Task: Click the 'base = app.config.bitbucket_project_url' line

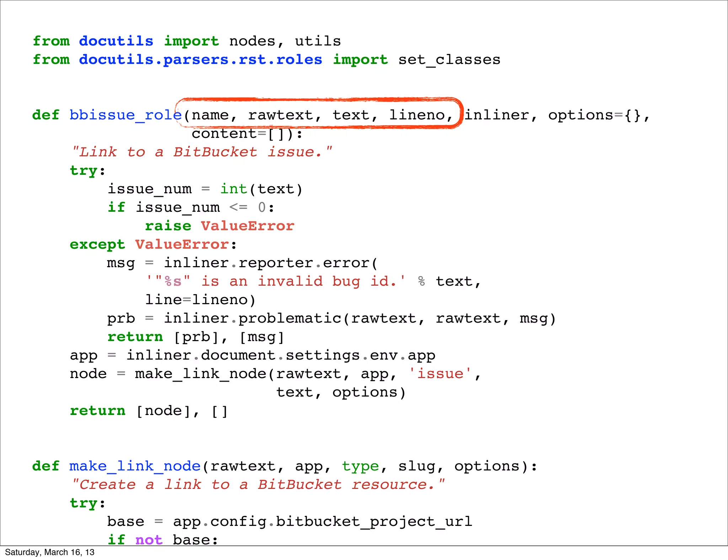Action: point(290,522)
